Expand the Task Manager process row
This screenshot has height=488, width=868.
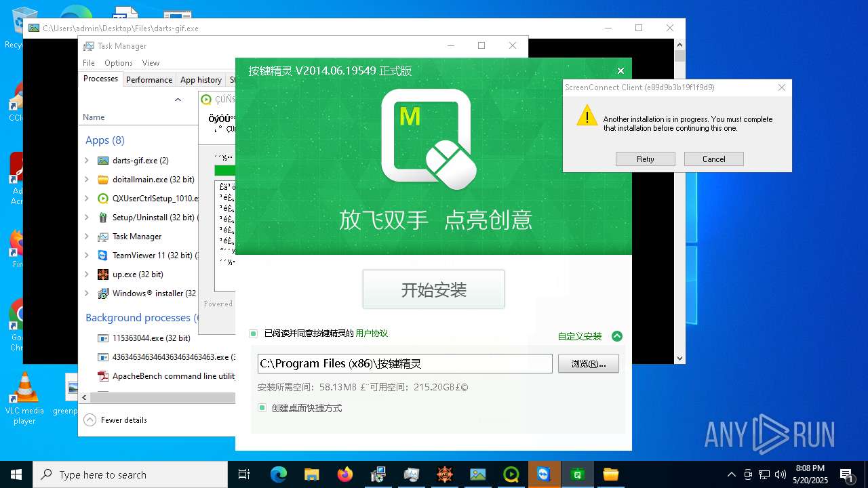coord(87,237)
